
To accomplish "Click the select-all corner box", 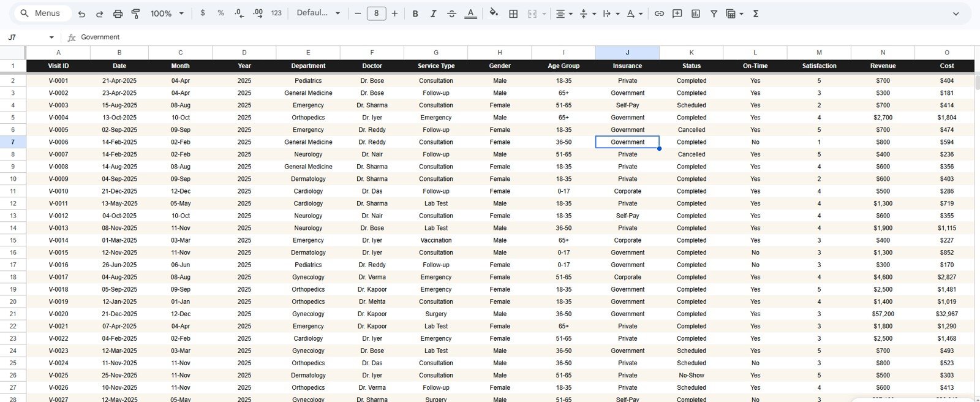I will click(13, 53).
